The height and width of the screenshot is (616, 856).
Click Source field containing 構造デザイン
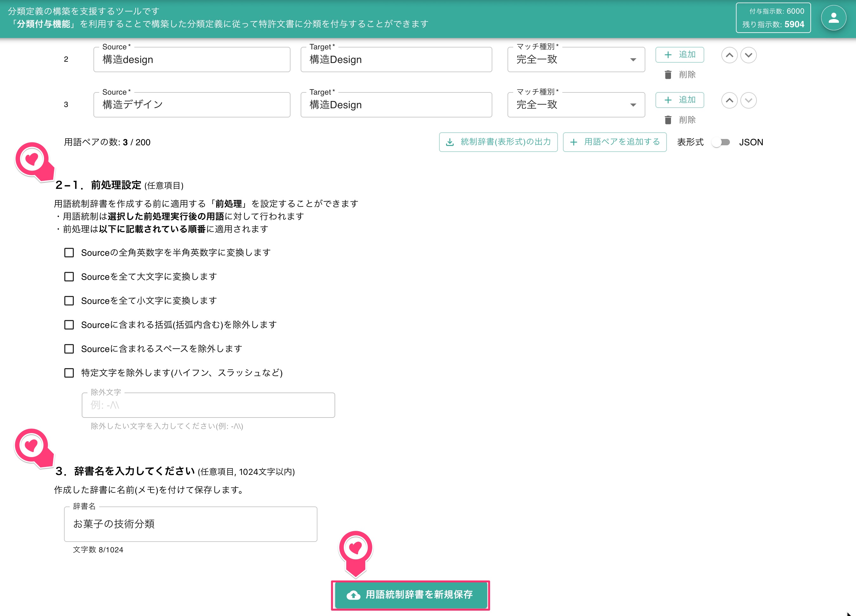click(x=192, y=105)
